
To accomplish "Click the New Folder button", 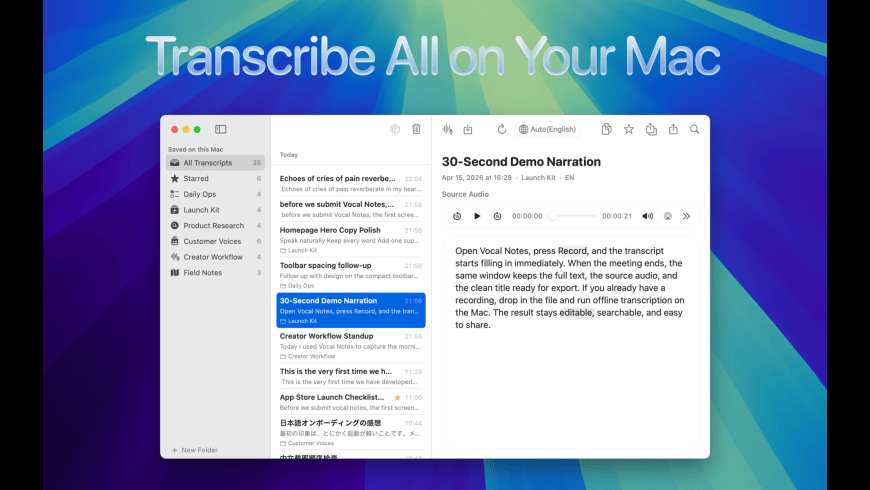I will (195, 450).
